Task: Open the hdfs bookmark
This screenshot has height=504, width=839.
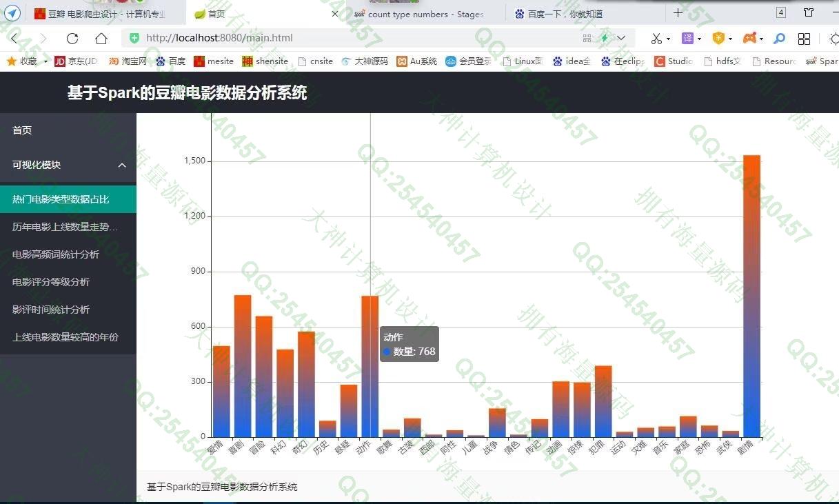Action: point(722,61)
